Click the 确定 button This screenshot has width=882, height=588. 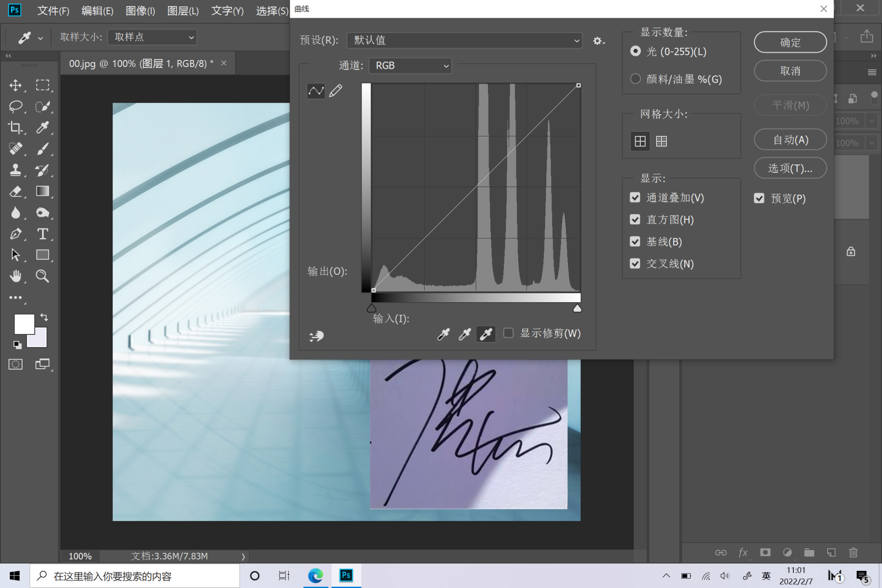(x=790, y=42)
